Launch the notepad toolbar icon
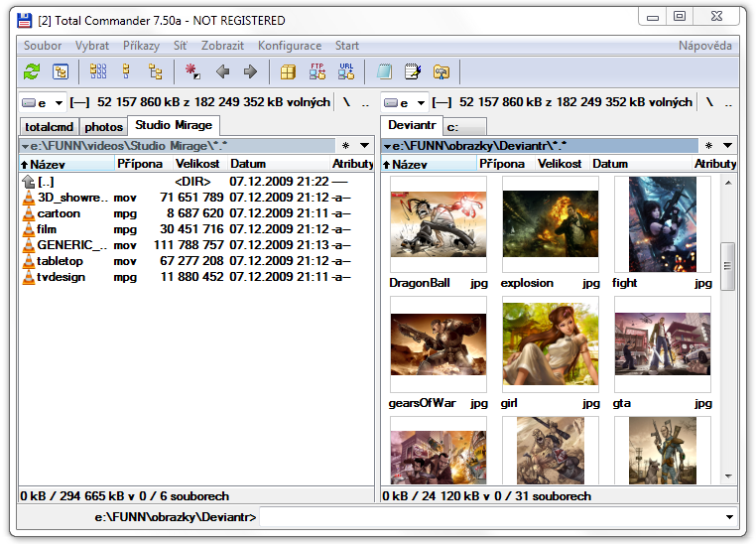 tap(384, 71)
